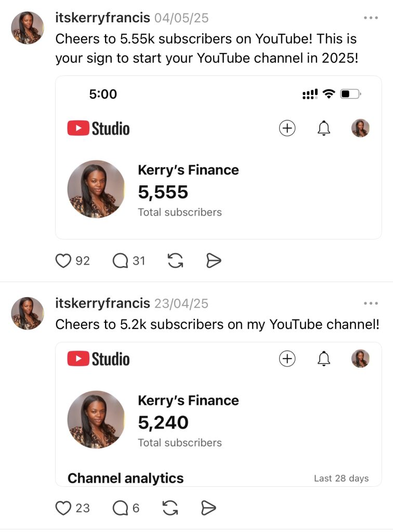View the profile picture on the top post
The width and height of the screenshot is (393, 532).
click(x=28, y=28)
